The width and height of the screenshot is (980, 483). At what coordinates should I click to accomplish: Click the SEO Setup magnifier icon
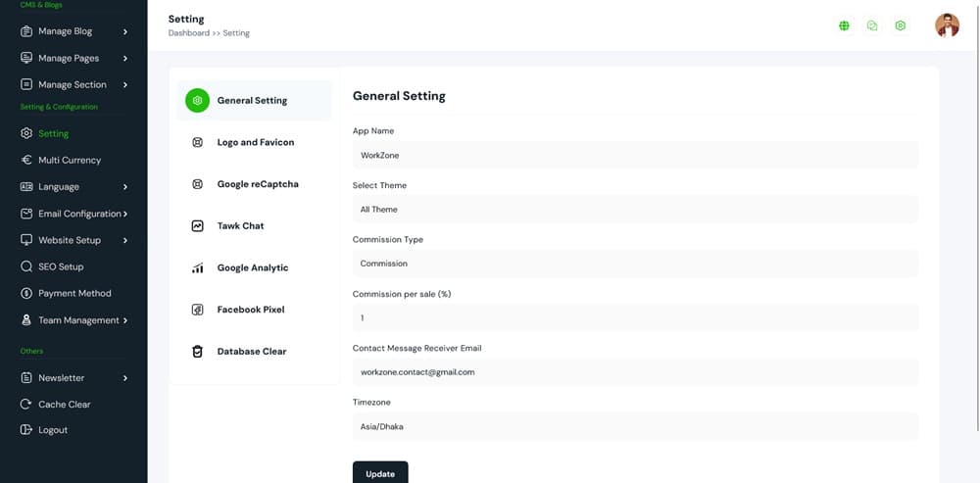click(26, 266)
